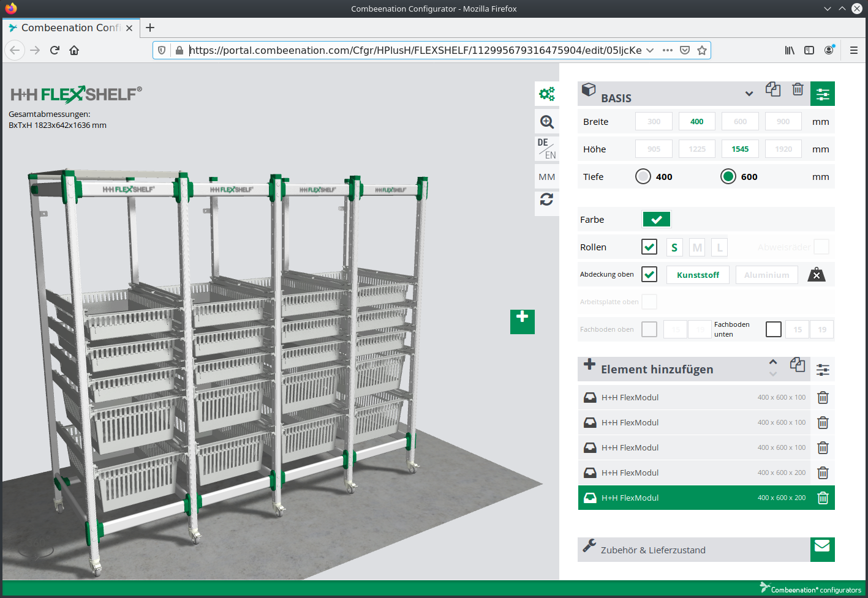868x598 pixels.
Task: Click the BASIS cube icon
Action: coord(589,89)
